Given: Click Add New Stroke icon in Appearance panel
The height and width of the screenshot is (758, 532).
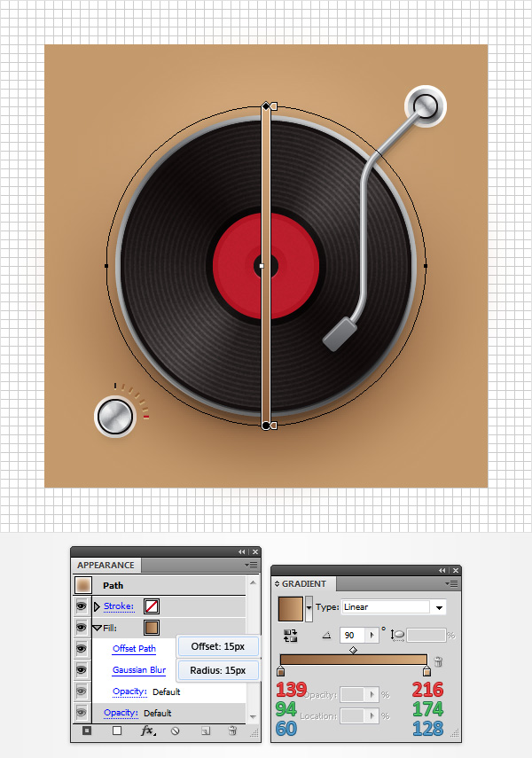Looking at the screenshot, I should click(87, 731).
